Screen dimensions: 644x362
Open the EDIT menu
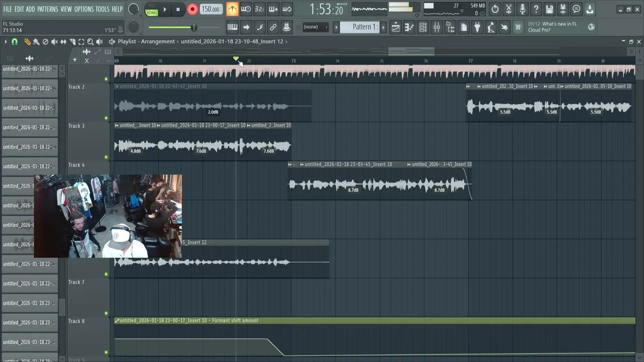coord(19,9)
